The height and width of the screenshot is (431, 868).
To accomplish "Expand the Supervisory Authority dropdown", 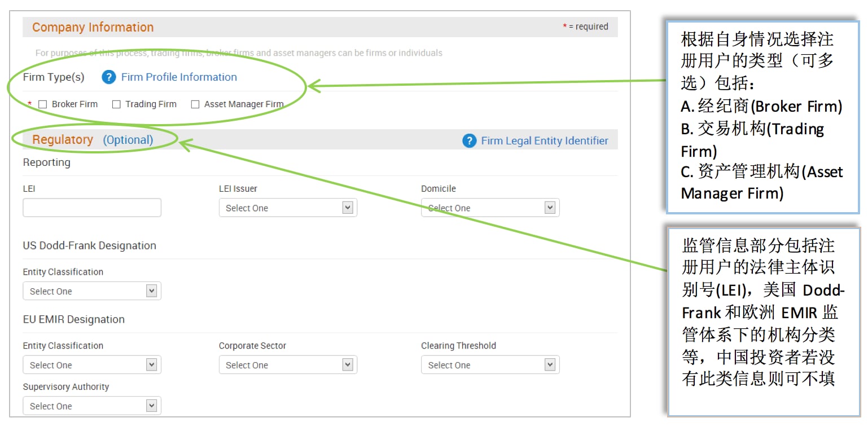I will click(91, 406).
